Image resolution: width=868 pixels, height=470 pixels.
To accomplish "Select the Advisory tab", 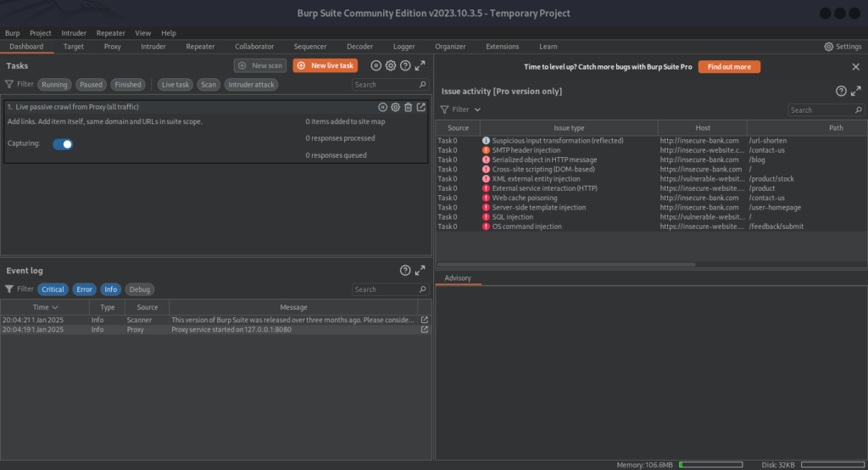I will (x=458, y=278).
